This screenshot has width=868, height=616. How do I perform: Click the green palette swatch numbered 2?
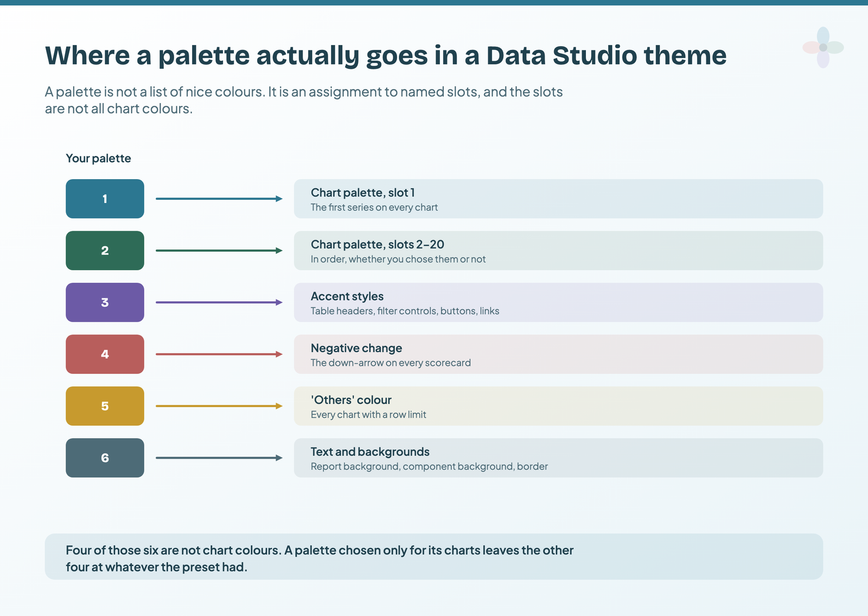coord(105,250)
